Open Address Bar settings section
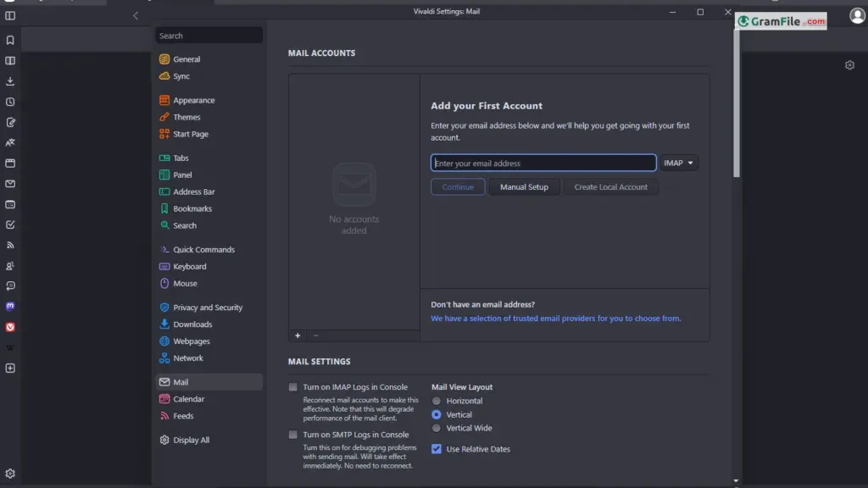The width and height of the screenshot is (868, 488). coord(209,192)
